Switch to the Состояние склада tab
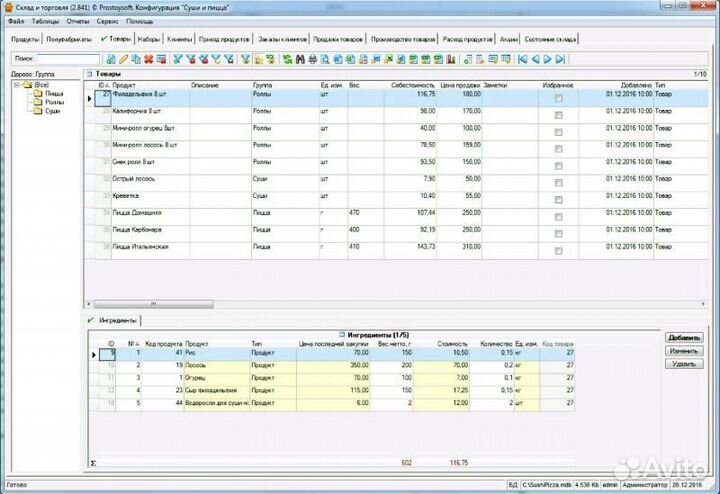This screenshot has width=720, height=494. (x=550, y=38)
